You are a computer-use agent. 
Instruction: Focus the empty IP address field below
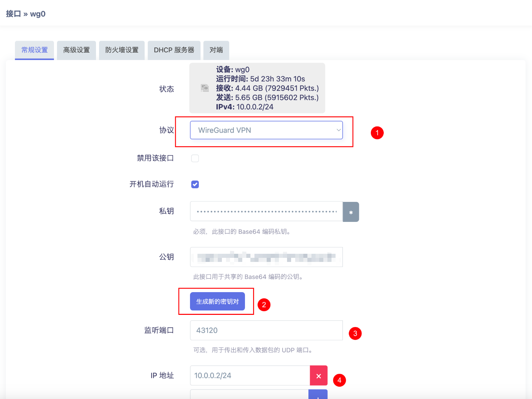tap(249, 395)
